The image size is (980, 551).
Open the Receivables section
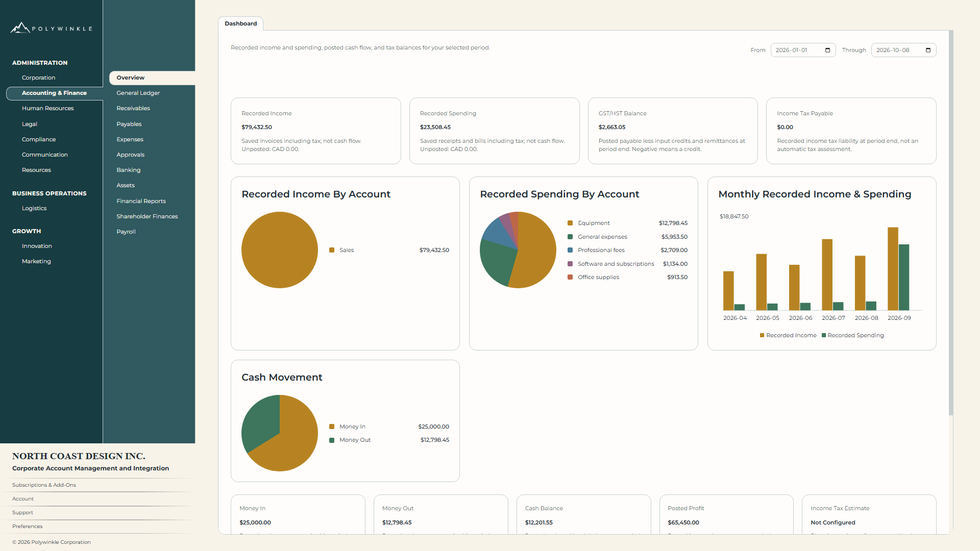(133, 108)
